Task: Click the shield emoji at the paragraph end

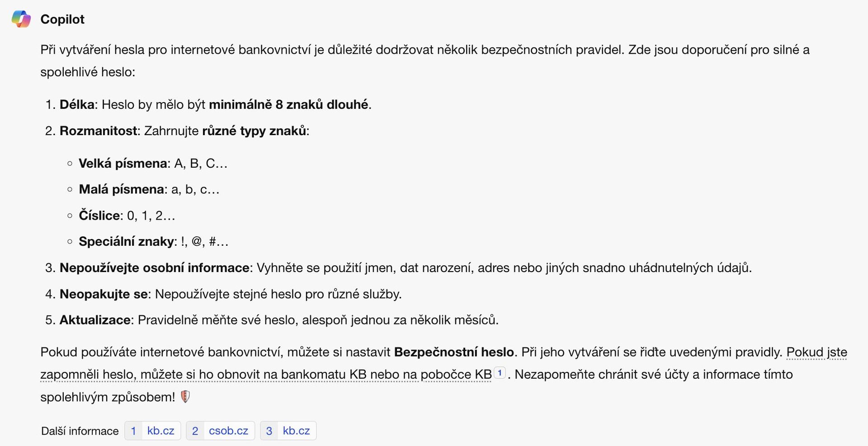Action: pyautogui.click(x=184, y=397)
